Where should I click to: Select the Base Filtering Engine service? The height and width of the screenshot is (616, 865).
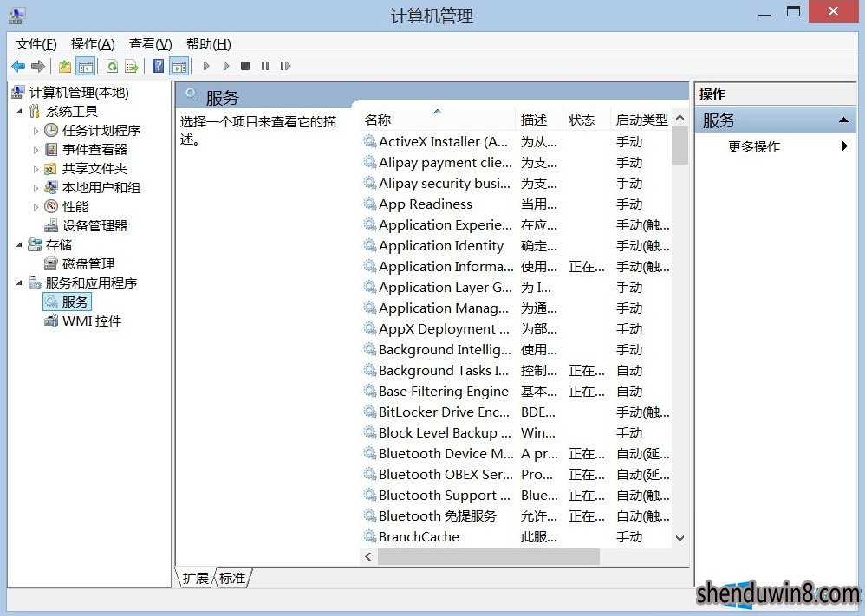click(517, 392)
